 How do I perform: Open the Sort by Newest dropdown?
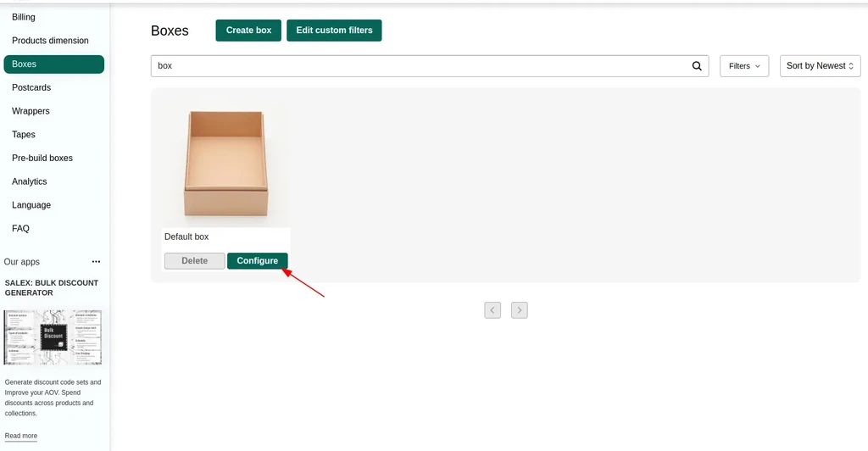tap(820, 66)
